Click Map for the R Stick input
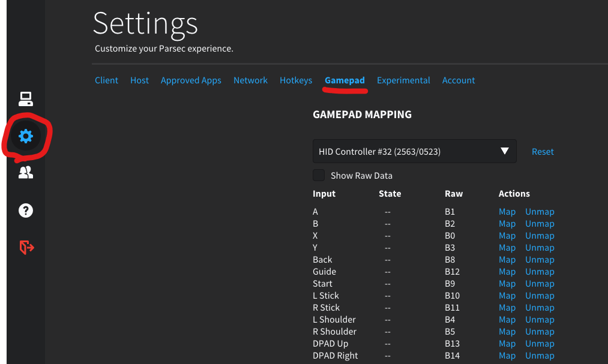The height and width of the screenshot is (364, 608). click(x=507, y=308)
